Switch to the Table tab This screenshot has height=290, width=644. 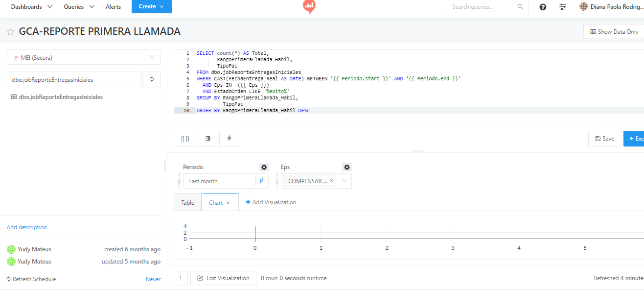coord(187,202)
